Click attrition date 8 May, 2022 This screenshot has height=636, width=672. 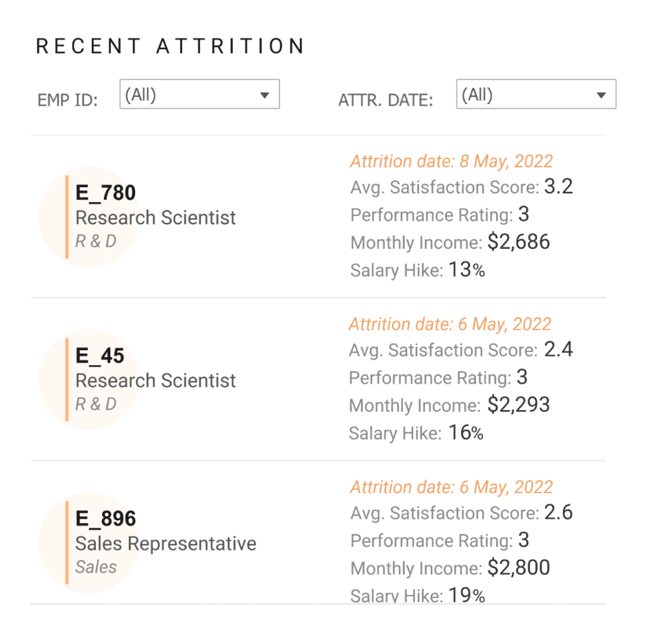(x=451, y=162)
